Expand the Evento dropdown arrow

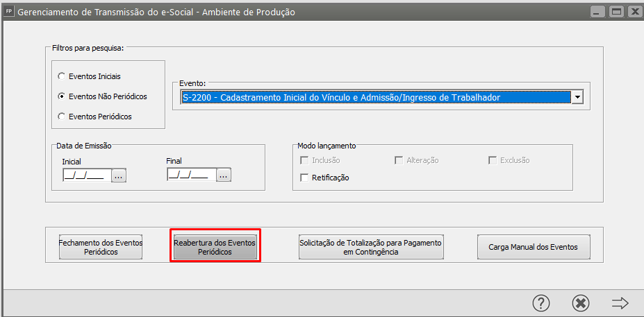coord(577,98)
